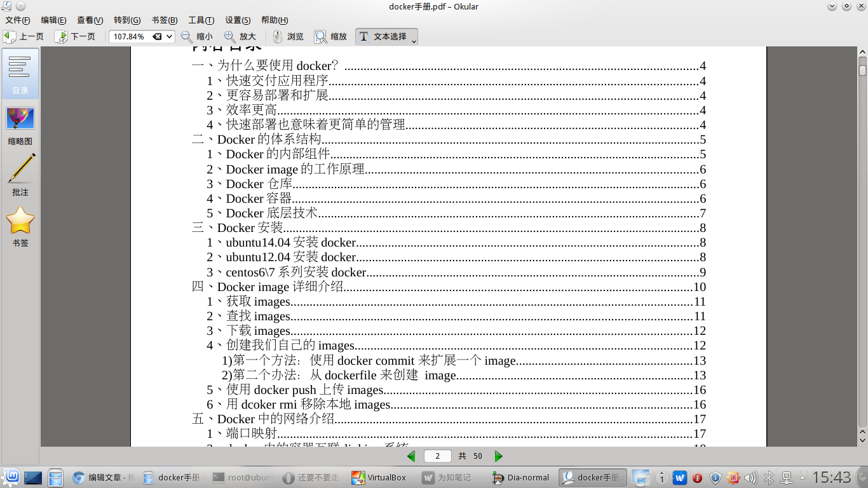The height and width of the screenshot is (488, 868).
Task: Open the 转到(G) menu
Action: pos(127,20)
